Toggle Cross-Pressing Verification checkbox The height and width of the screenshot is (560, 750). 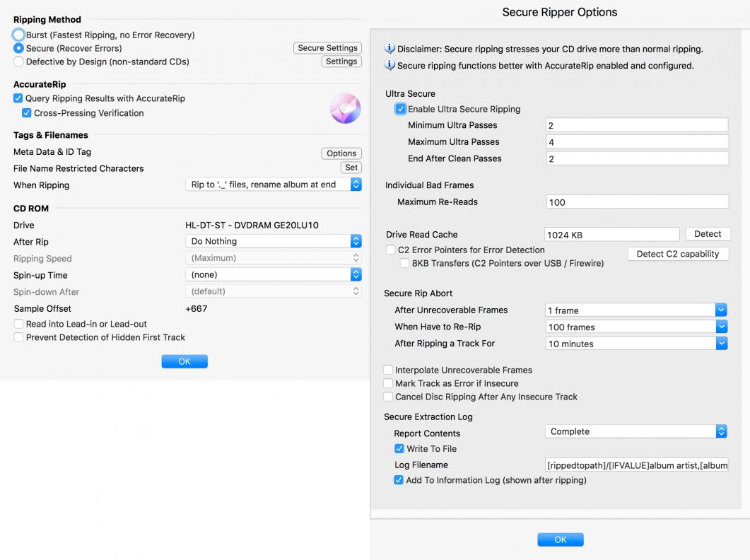click(x=27, y=113)
